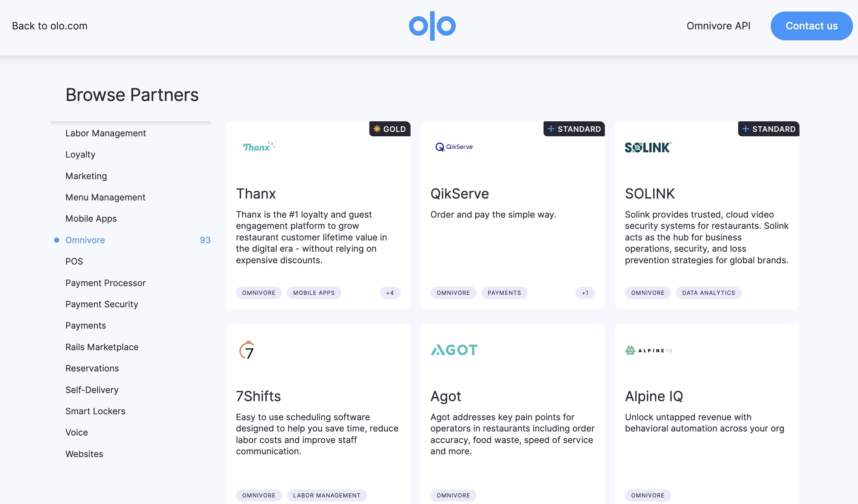Click the Contact us button
Viewport: 858px width, 504px height.
811,26
